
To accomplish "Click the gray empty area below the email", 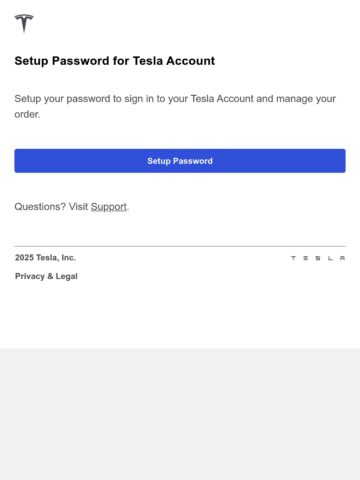I will coord(180,414).
